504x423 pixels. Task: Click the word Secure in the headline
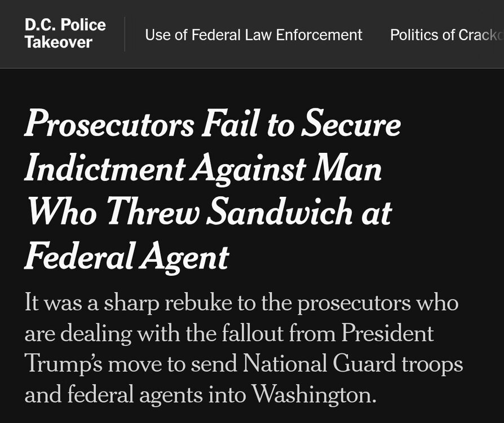tap(351, 125)
